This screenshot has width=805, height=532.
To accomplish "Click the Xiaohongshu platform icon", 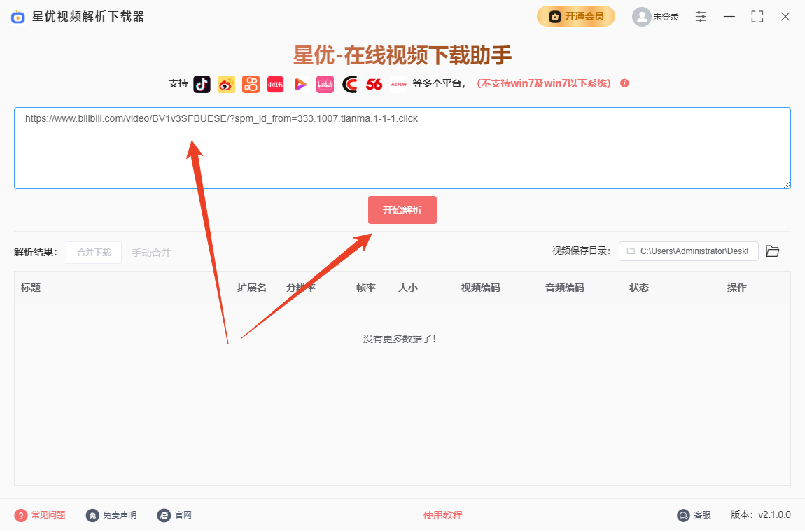I will 275,84.
